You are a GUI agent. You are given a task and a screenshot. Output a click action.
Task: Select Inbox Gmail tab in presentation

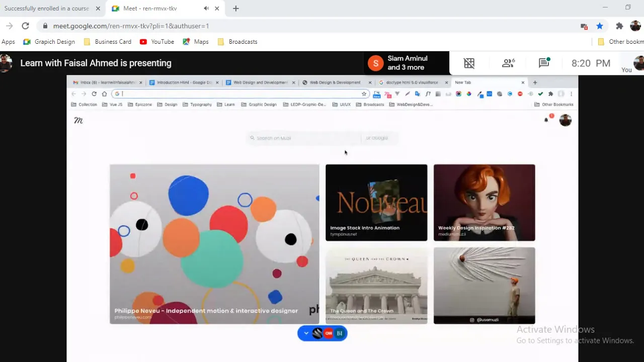click(x=107, y=82)
